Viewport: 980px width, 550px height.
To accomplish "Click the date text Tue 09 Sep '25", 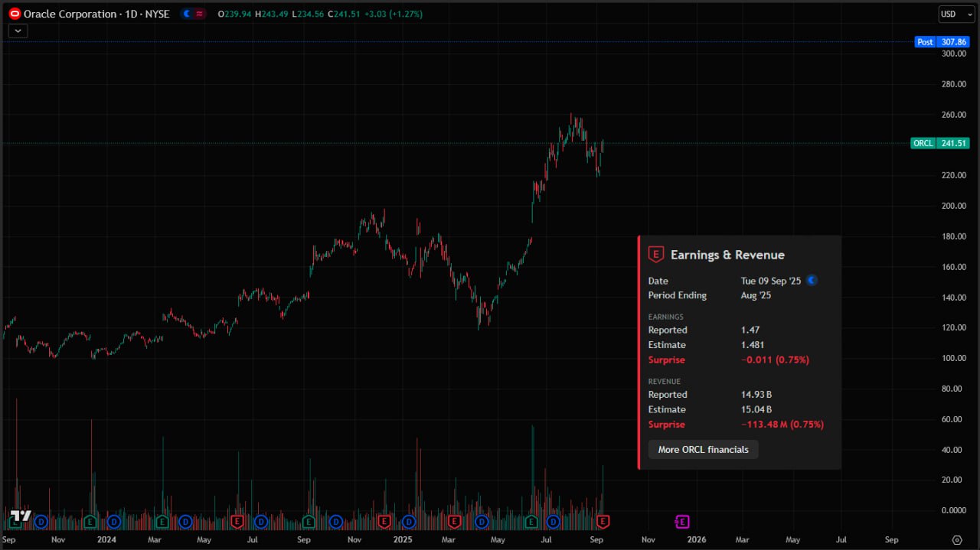I will tap(771, 281).
